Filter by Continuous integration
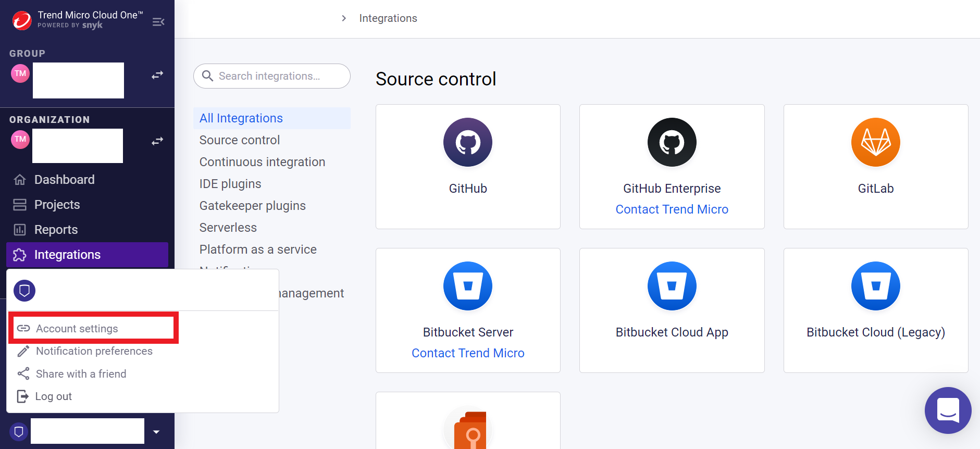The width and height of the screenshot is (980, 449). click(x=263, y=162)
